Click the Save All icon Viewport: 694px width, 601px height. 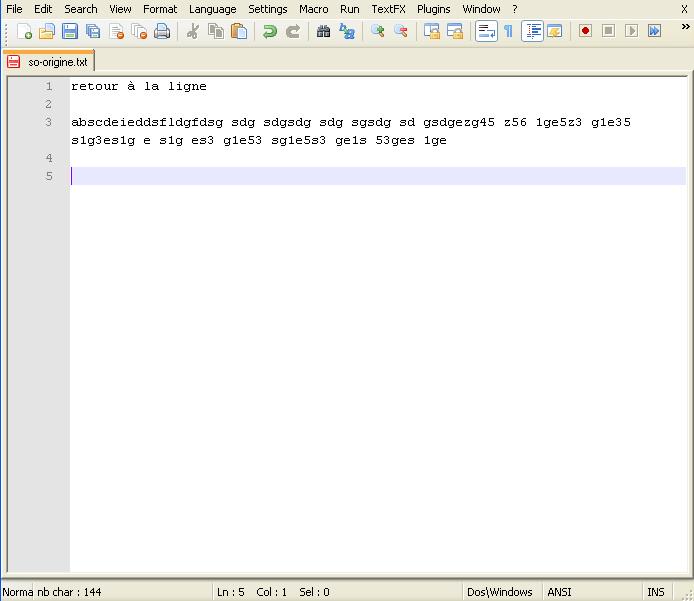93,31
